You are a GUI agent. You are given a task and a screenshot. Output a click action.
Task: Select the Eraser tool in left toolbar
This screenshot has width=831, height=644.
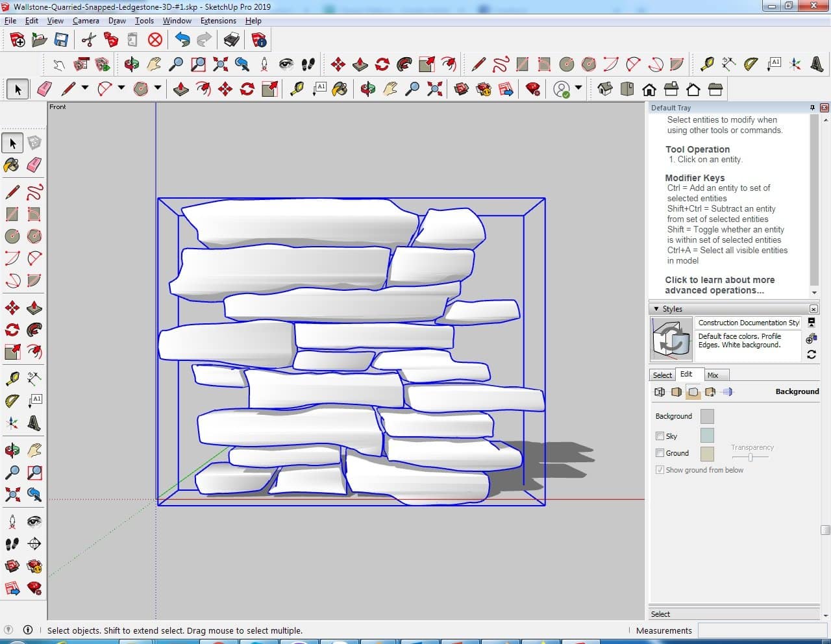pos(34,165)
